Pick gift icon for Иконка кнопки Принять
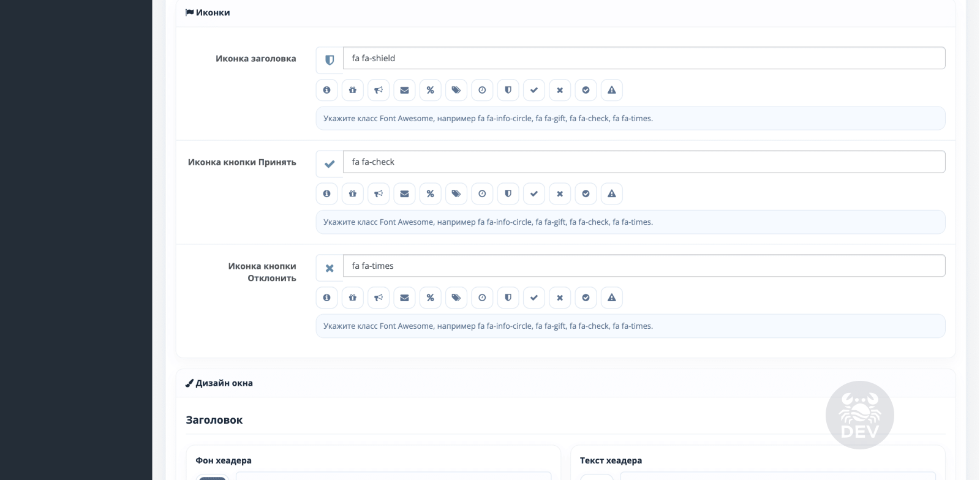Viewport: 980px width, 480px height. [353, 193]
